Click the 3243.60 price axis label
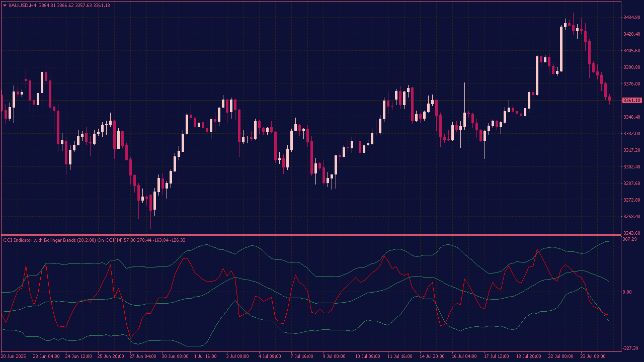This screenshot has height=362, width=644. click(x=631, y=233)
